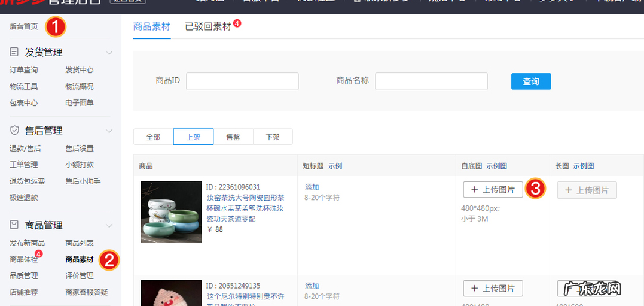Screen dimensions: 644x306
Task: Go to 小额打款
Action: [80, 165]
